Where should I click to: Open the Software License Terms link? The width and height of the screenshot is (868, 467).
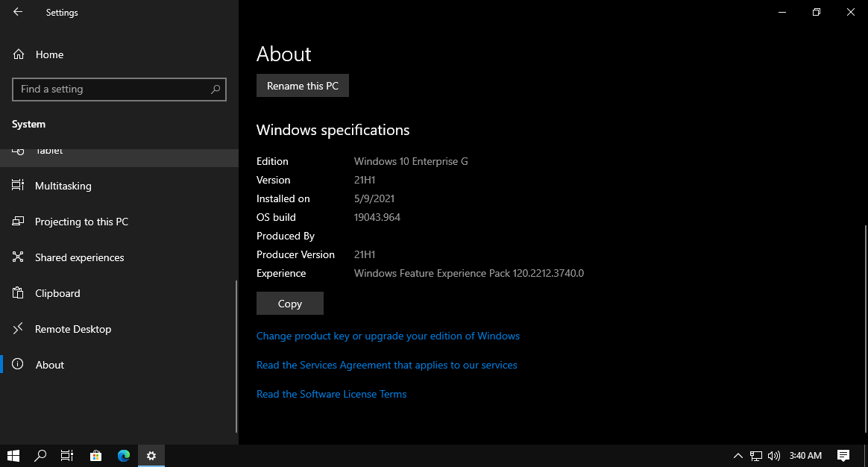[331, 394]
